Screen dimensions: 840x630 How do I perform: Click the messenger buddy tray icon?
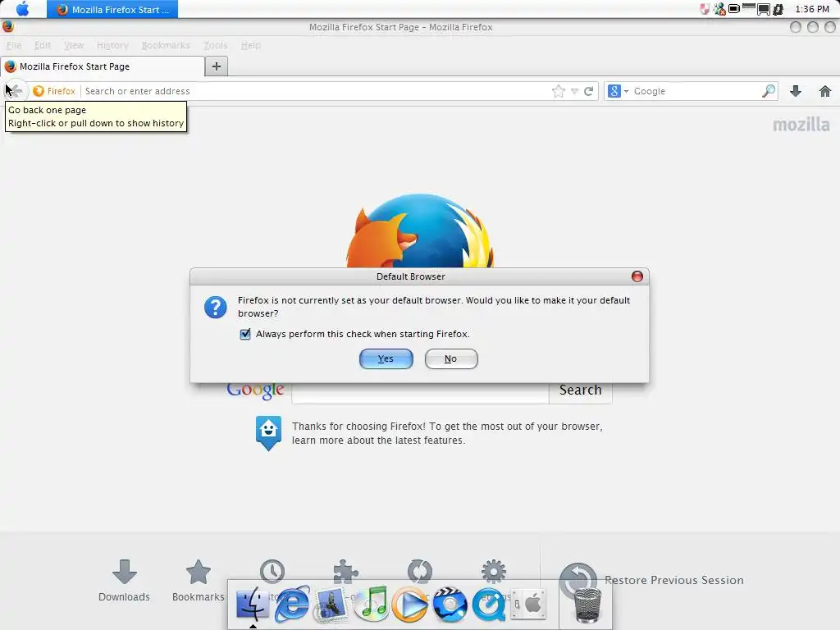point(719,9)
